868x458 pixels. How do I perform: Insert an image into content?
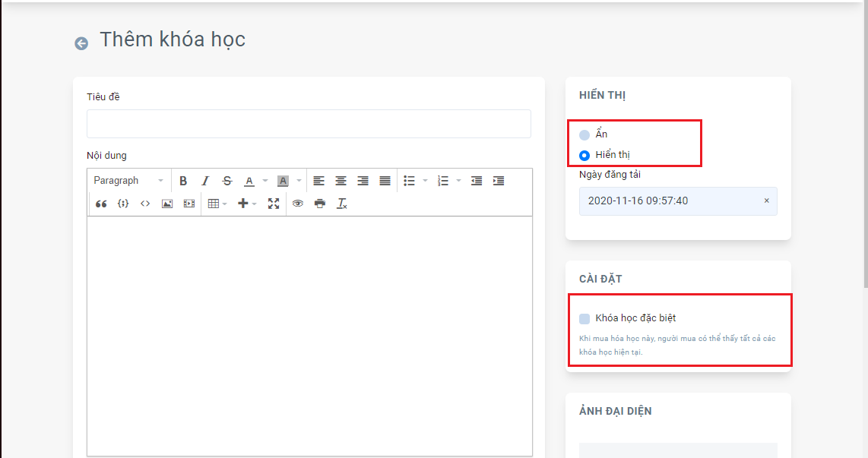(167, 204)
